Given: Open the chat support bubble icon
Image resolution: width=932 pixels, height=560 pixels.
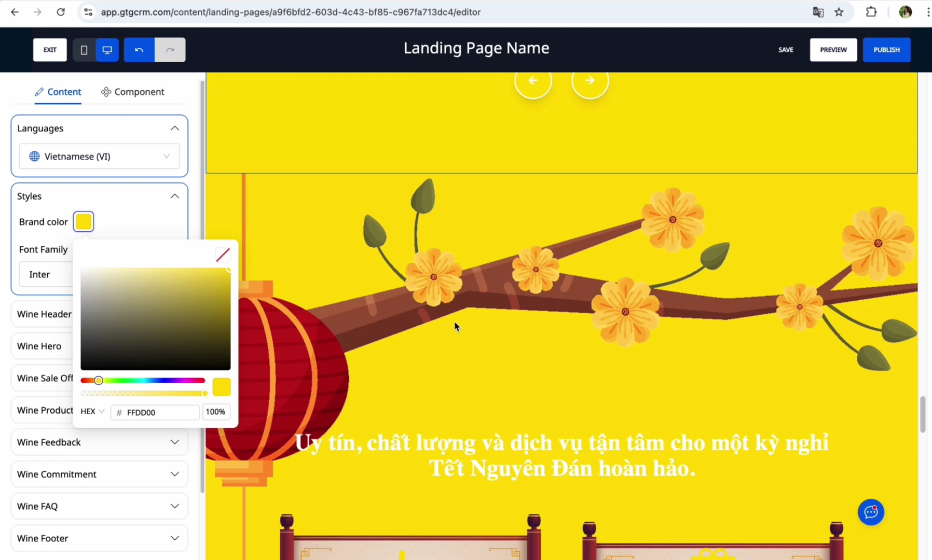Looking at the screenshot, I should point(871,512).
